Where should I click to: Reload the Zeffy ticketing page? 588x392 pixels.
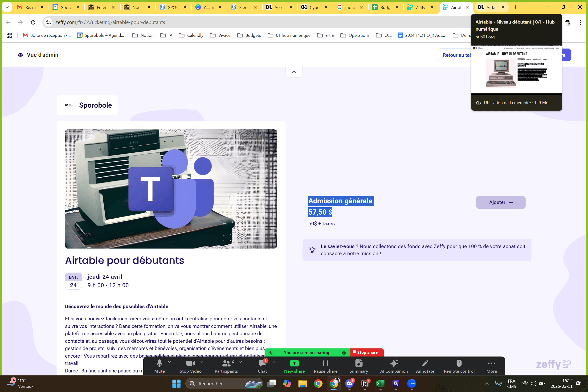pos(33,22)
